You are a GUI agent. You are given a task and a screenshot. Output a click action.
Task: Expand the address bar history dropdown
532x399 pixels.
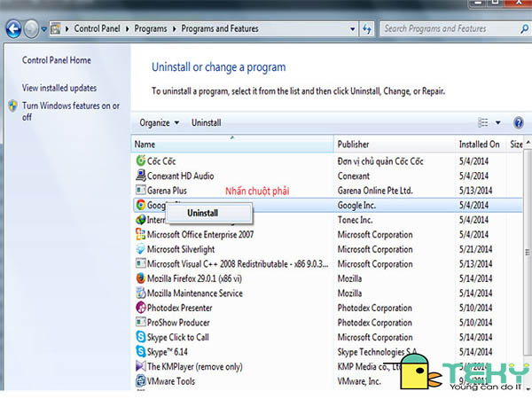click(x=353, y=29)
